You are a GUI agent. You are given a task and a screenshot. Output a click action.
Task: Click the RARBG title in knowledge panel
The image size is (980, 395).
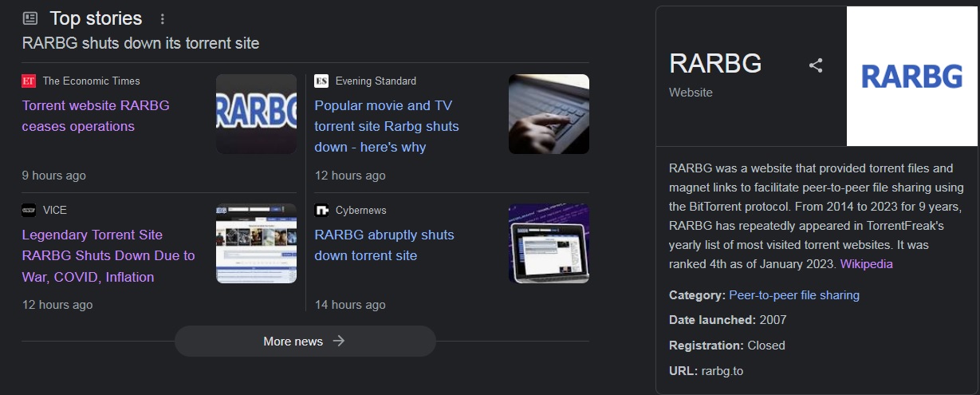coord(715,64)
